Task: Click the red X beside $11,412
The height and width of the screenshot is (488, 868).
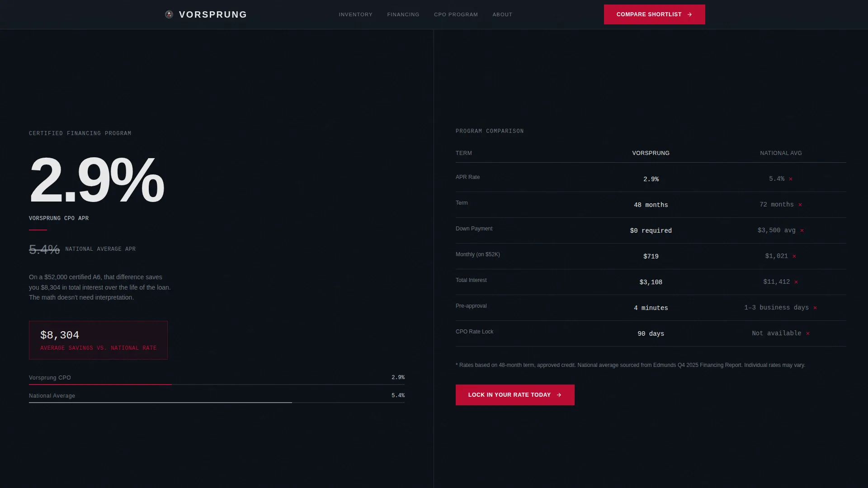Action: point(796,282)
